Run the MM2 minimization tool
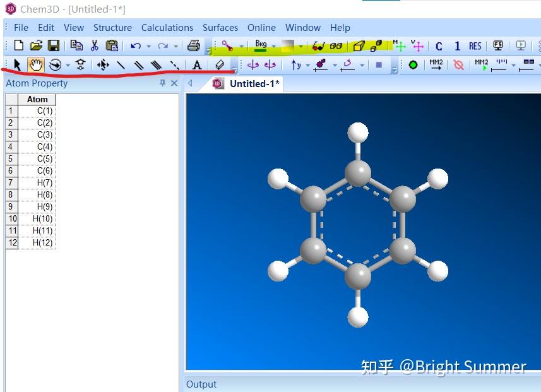 tap(436, 64)
